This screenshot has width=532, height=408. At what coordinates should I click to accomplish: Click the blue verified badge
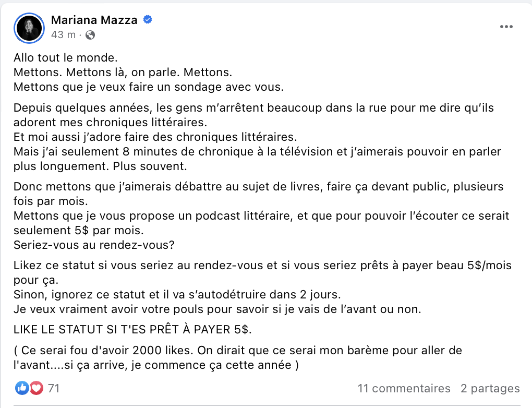point(148,20)
